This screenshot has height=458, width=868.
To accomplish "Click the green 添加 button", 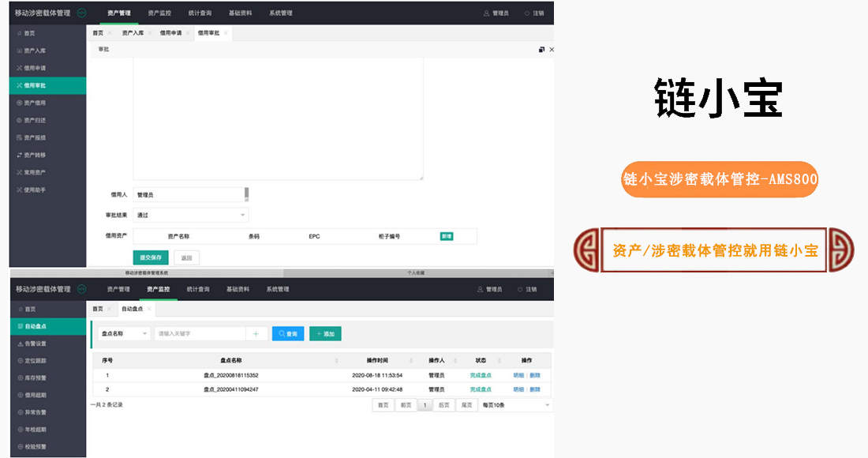I will pos(325,334).
